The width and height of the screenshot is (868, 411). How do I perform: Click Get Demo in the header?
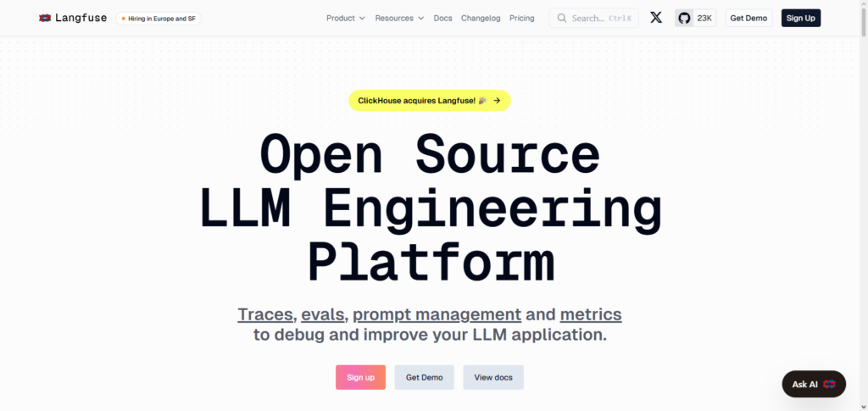(x=748, y=18)
